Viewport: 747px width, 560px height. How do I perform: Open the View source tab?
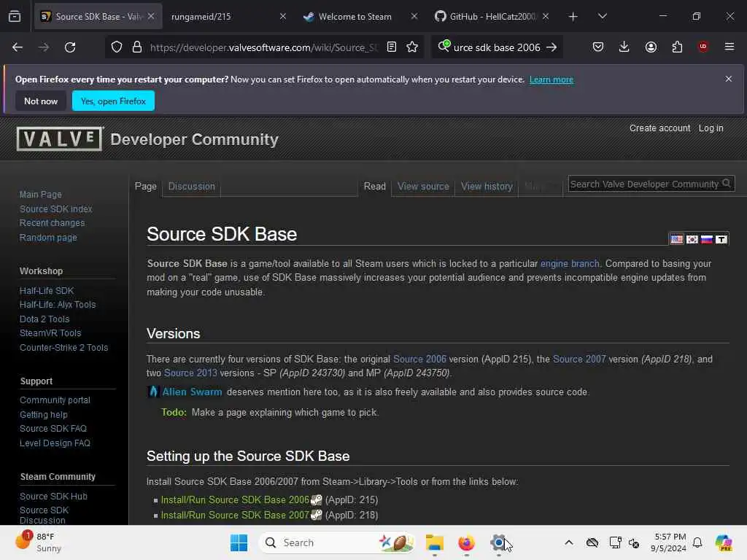423,186
